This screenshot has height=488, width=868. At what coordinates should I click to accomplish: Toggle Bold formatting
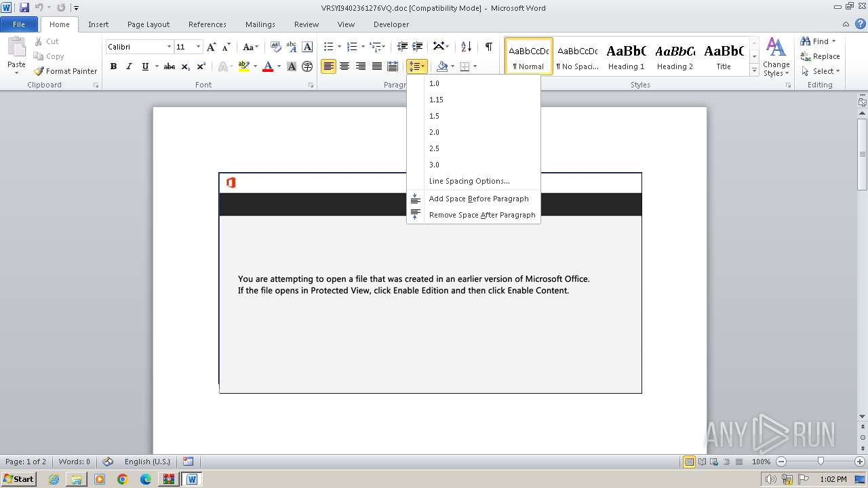113,66
